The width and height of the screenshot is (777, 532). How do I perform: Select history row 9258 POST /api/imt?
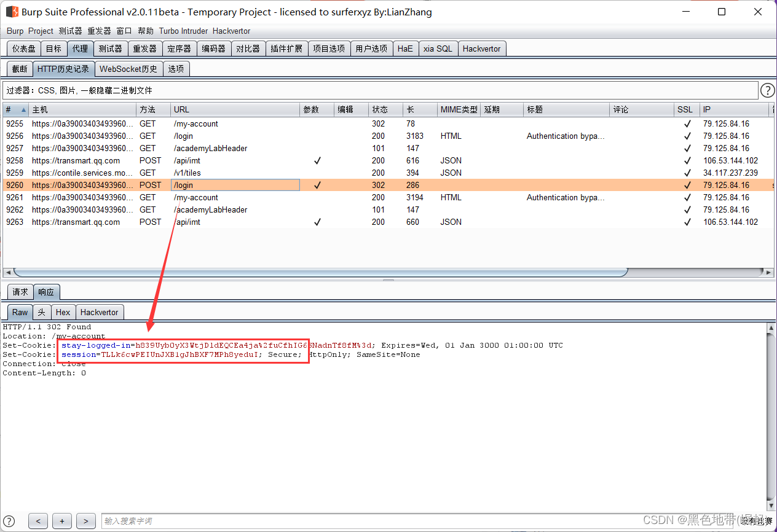point(388,160)
